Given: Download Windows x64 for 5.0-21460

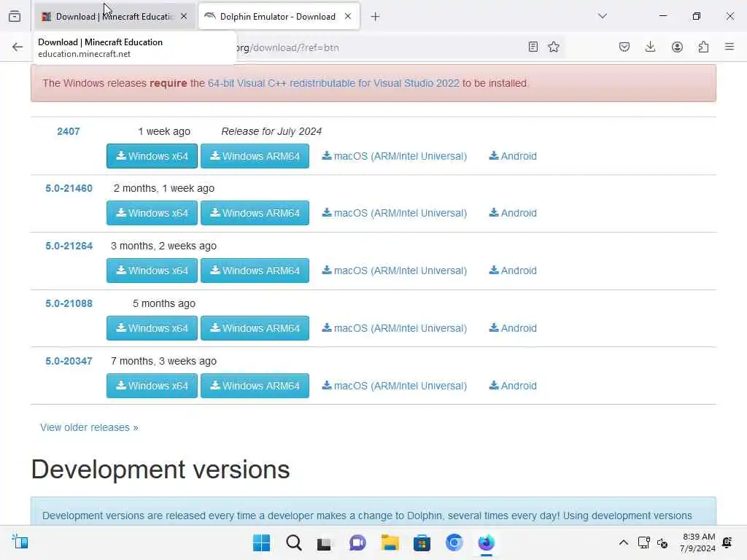Looking at the screenshot, I should [152, 214].
